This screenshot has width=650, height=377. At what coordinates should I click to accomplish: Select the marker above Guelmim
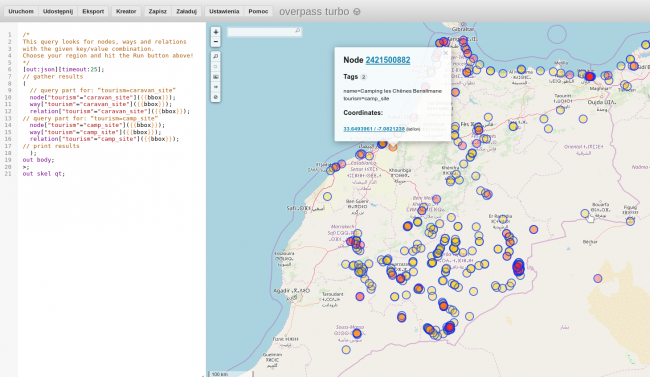(346, 350)
